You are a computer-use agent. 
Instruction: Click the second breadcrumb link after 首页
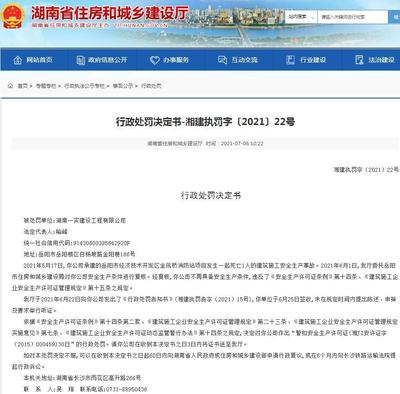(46, 86)
